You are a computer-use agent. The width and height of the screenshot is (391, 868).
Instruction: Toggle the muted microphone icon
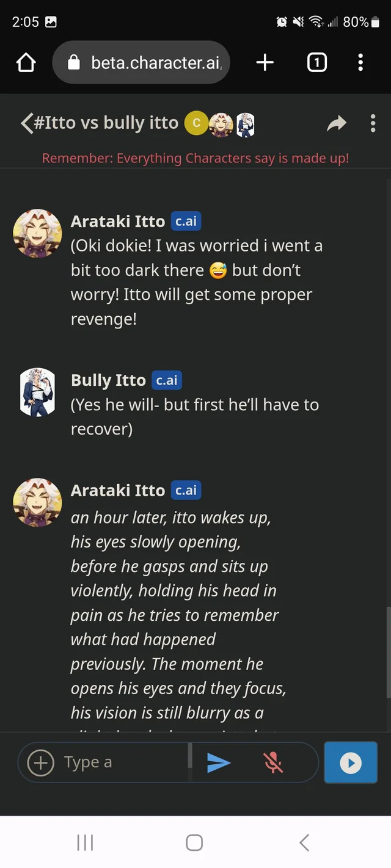click(x=273, y=762)
